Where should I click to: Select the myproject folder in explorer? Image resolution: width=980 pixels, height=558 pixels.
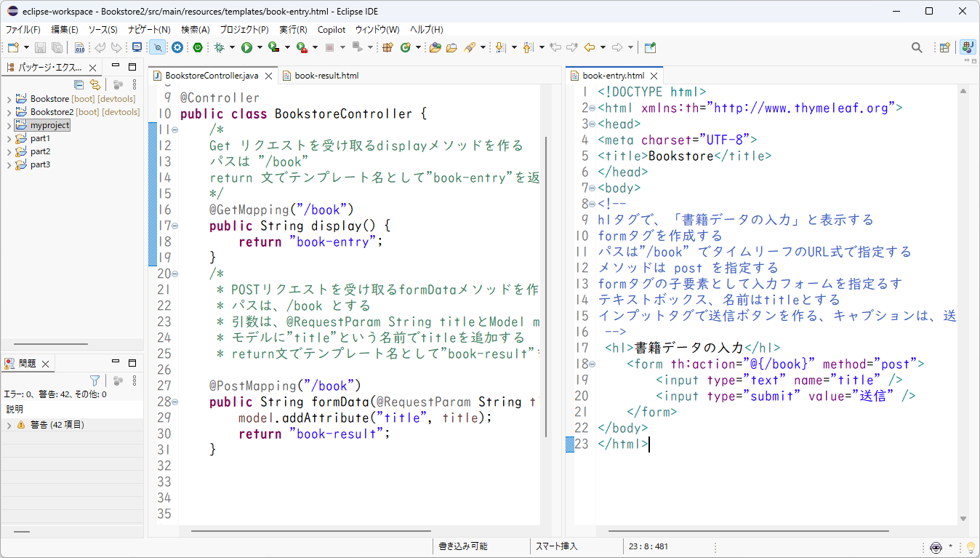click(x=49, y=125)
